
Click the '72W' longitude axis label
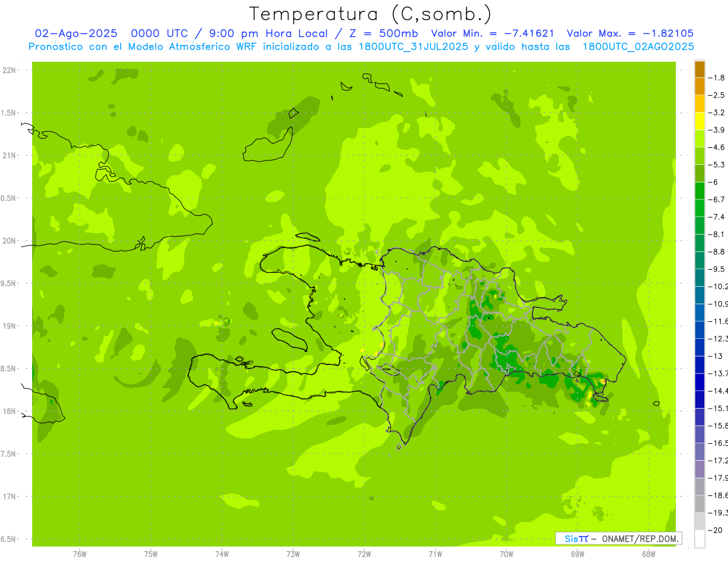[x=364, y=554]
